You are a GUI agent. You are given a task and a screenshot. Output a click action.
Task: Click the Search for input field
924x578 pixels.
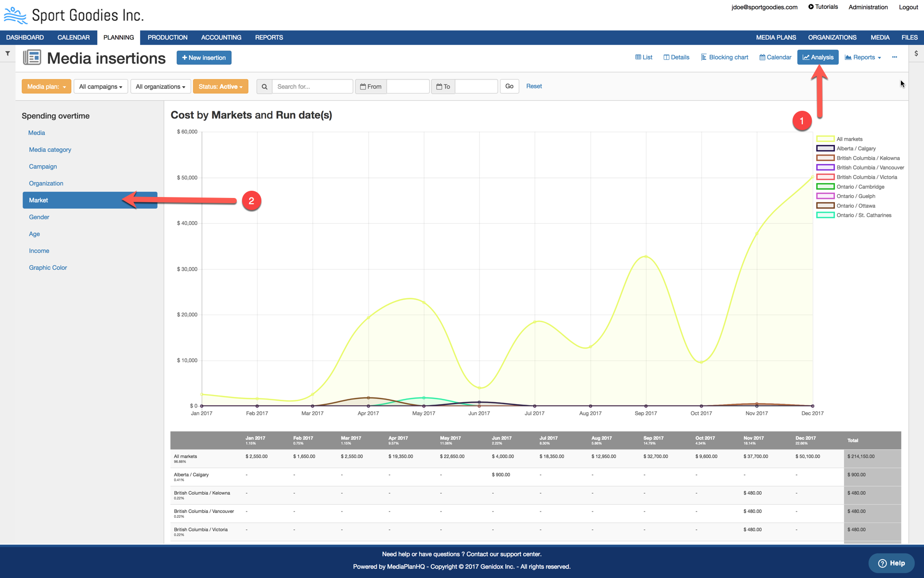click(312, 87)
